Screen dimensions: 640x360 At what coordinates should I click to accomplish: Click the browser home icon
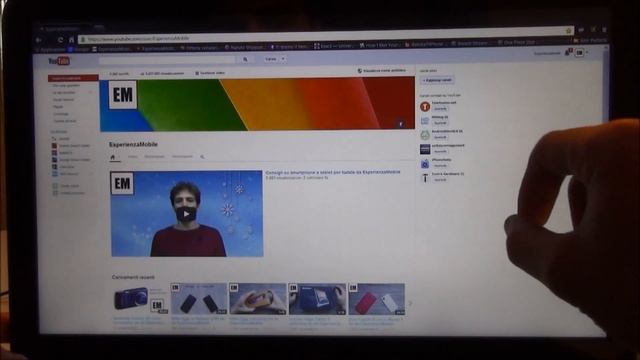pyautogui.click(x=71, y=40)
